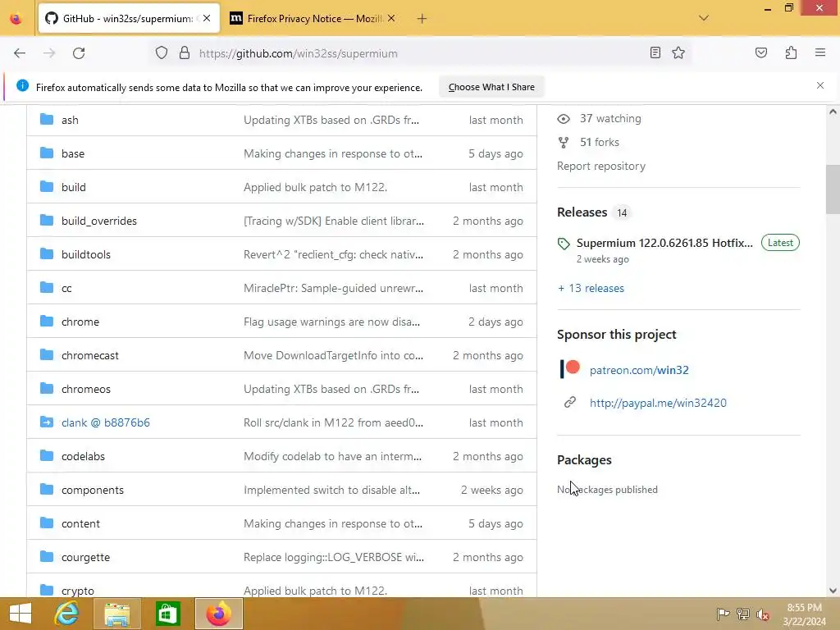Switch to the Firefox Privacy Notice tab
840x630 pixels.
click(x=313, y=19)
